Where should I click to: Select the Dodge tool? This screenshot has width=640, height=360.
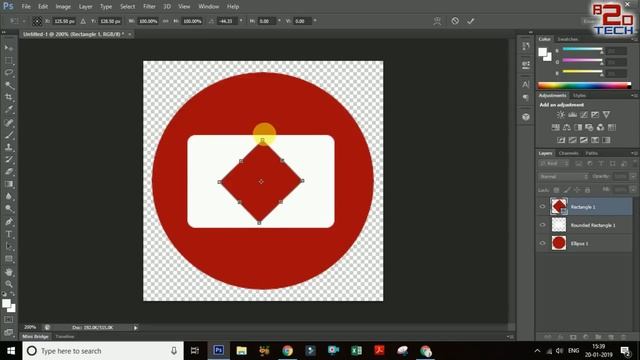click(x=9, y=208)
